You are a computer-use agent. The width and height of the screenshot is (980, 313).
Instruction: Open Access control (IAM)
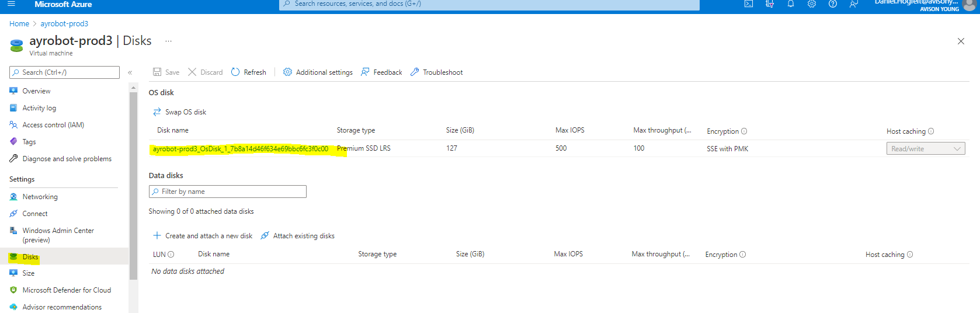[x=53, y=125]
